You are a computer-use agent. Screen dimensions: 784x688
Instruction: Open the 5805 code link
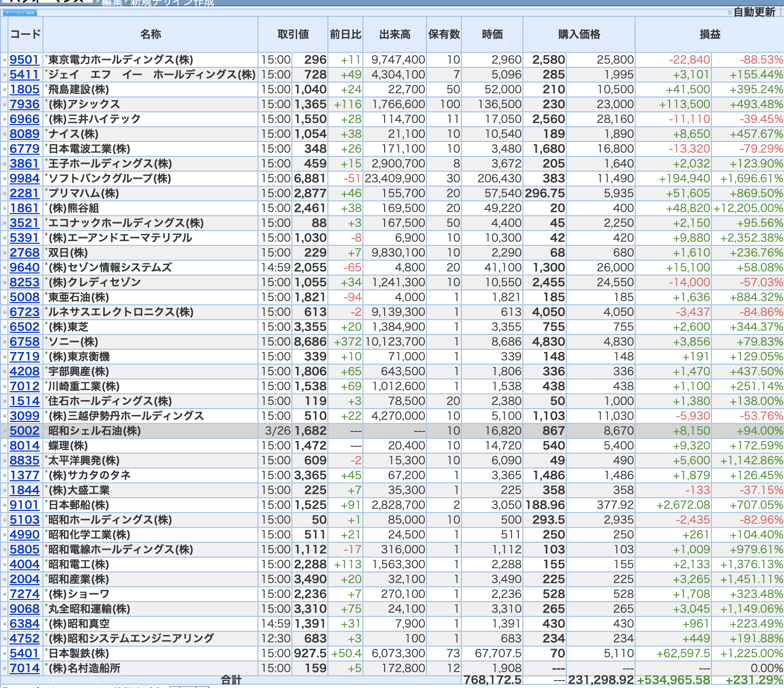click(24, 550)
